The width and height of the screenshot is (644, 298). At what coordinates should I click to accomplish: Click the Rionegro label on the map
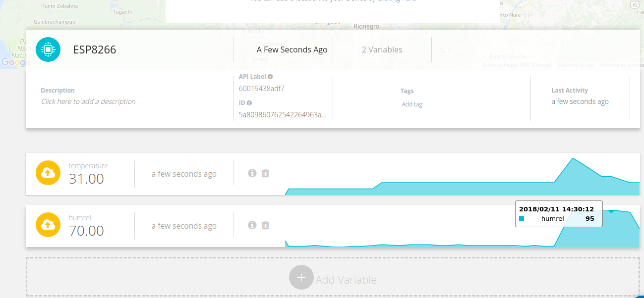coord(366,26)
